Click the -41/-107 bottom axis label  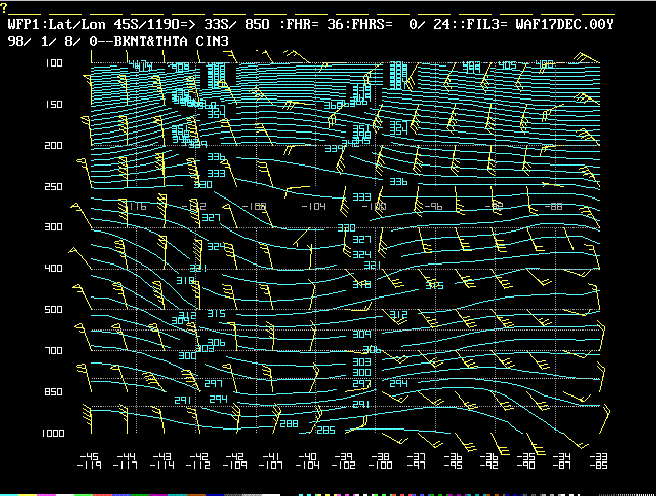click(271, 461)
